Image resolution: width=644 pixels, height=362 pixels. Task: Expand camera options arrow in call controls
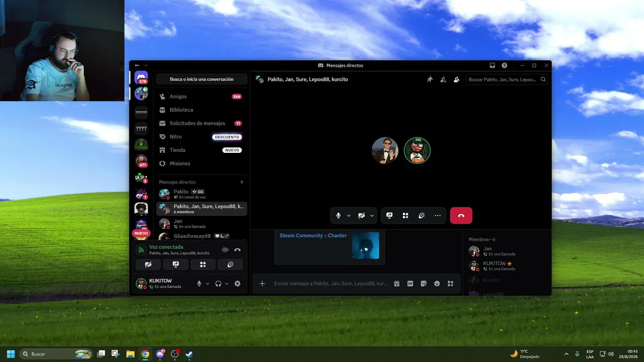[x=372, y=216]
